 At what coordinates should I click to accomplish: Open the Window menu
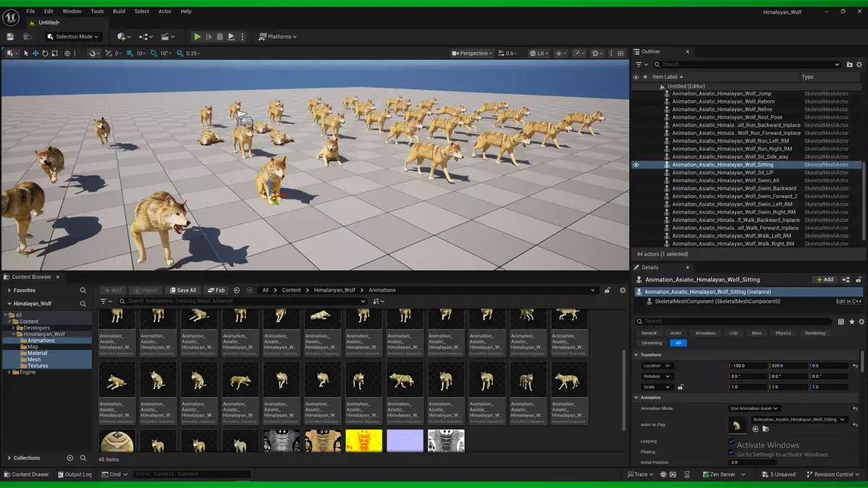pos(72,12)
